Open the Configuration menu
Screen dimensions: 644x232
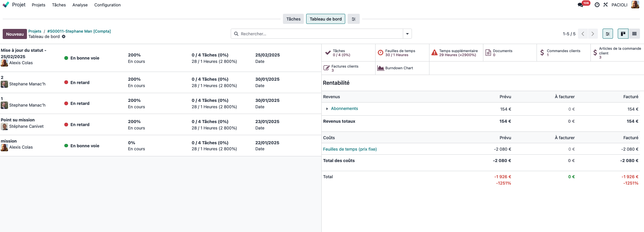[107, 5]
